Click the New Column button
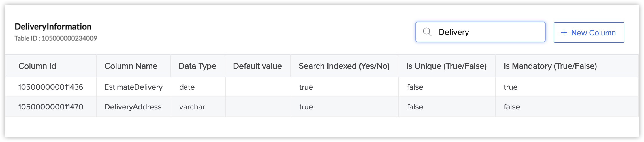This screenshot has height=142, width=644. [x=589, y=33]
